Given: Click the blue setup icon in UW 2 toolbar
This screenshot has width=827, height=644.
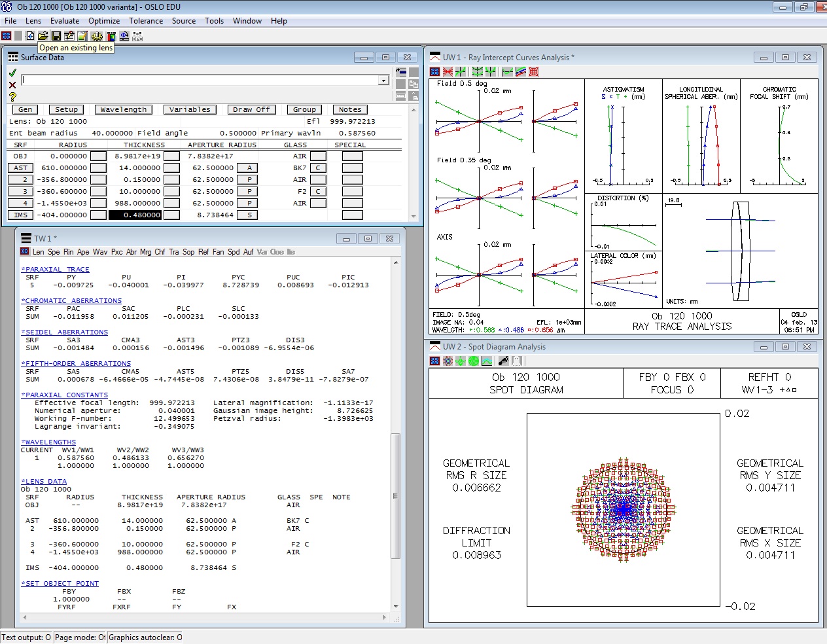Looking at the screenshot, I should [434, 361].
